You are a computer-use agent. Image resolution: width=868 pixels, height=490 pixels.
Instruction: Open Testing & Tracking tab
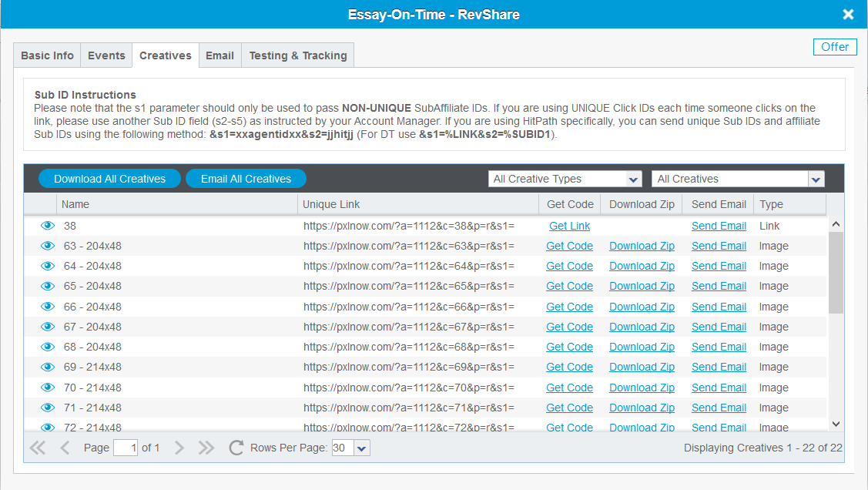point(298,55)
